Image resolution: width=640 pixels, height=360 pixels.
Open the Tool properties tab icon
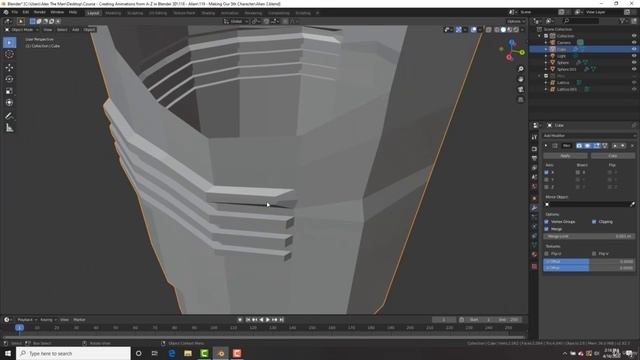click(x=534, y=138)
